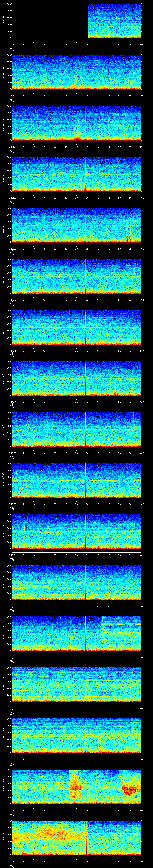This screenshot has height=868, width=153.
Task: Click the 10:15:00 start time label
Action: (x=12, y=351)
